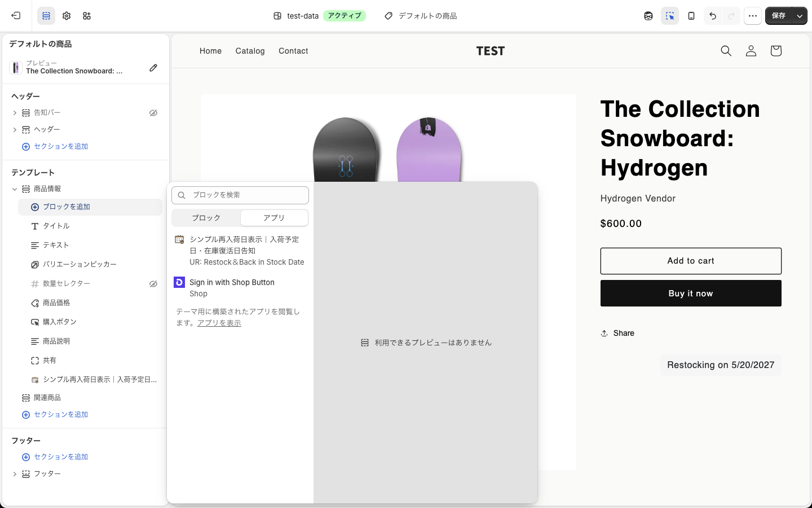Expand the ヘッダー section row
The width and height of the screenshot is (812, 508).
point(15,130)
